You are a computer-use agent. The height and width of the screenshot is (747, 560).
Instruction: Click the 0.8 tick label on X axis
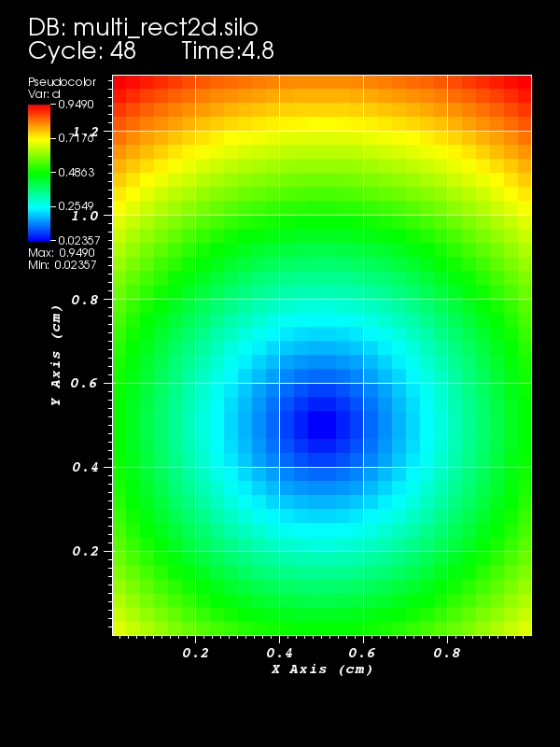click(447, 654)
